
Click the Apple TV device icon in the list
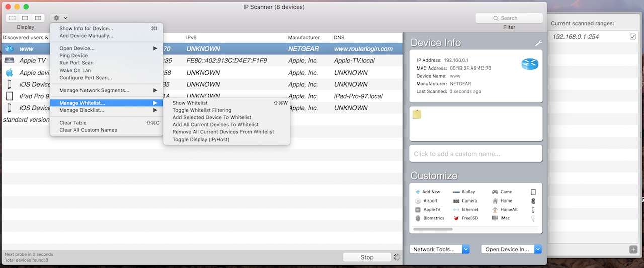coord(9,60)
